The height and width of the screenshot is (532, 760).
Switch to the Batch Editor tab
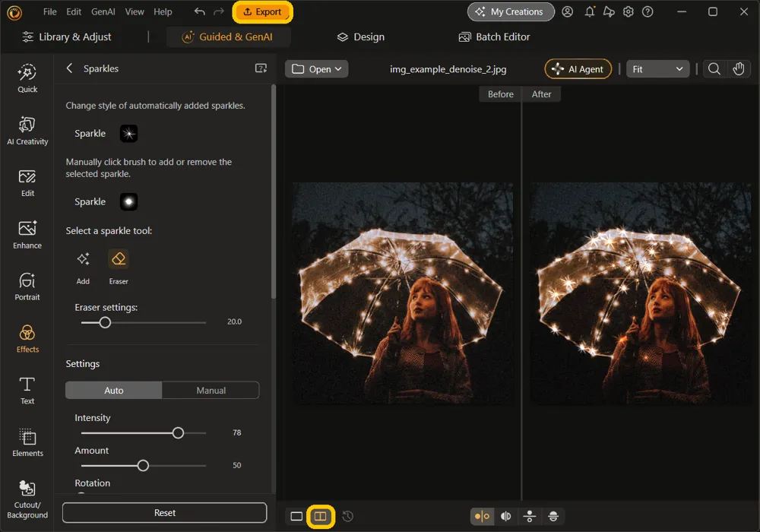tap(495, 36)
